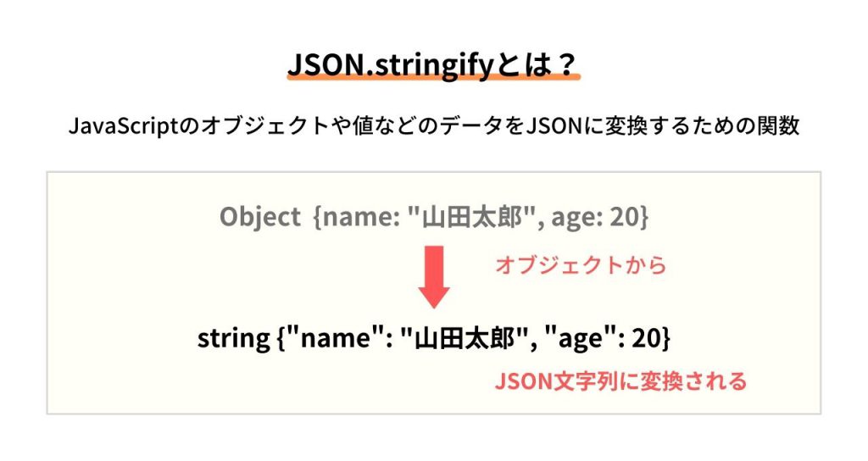The width and height of the screenshot is (868, 461).
Task: Click the JSON.stringifyとは？ heading
Action: tap(433, 65)
